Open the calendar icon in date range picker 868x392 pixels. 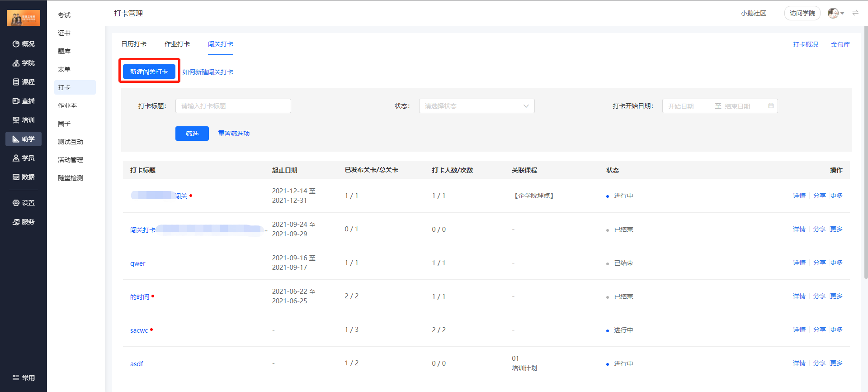click(771, 106)
